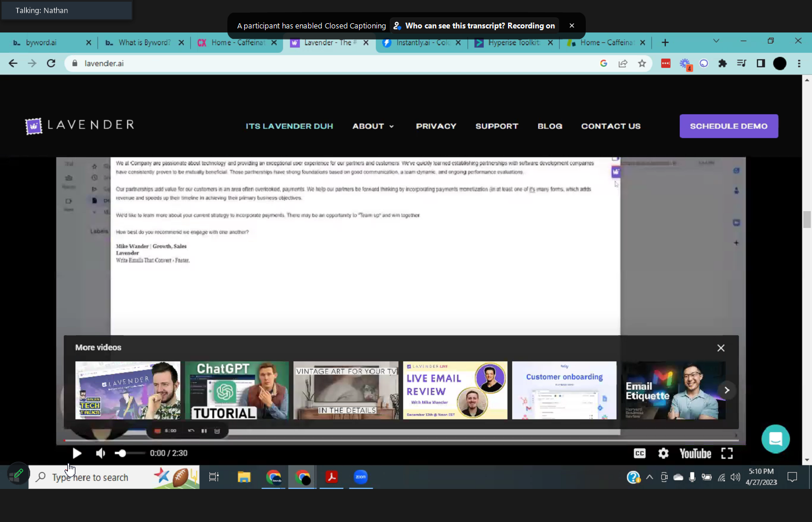This screenshot has height=522, width=812.
Task: Adjust the video volume slider
Action: 129,453
